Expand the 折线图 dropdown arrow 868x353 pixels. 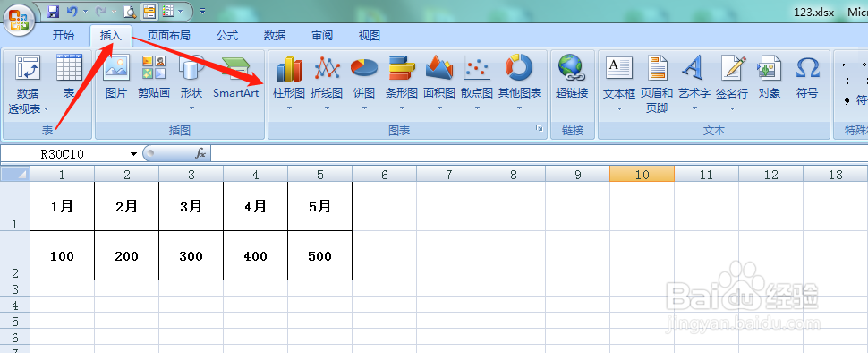coord(327,108)
